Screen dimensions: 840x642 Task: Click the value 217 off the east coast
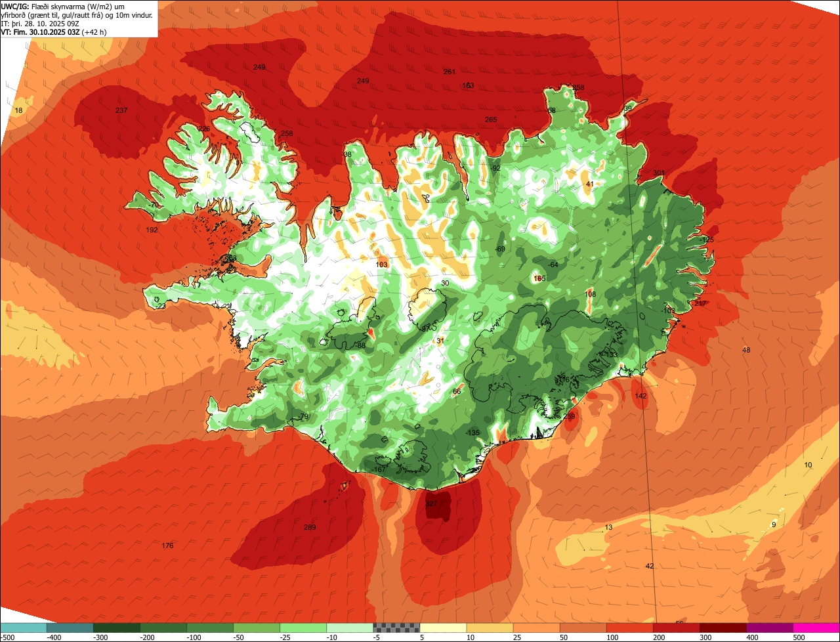coord(700,303)
